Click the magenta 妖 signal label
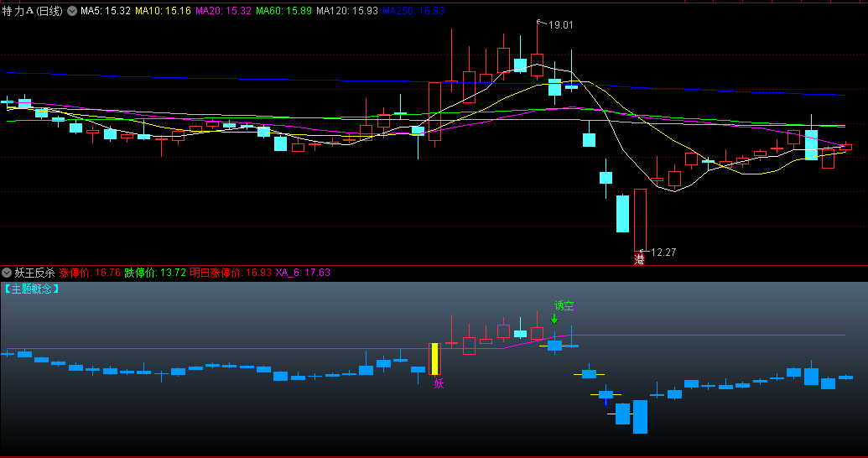Viewport: 868px width, 458px height. [x=439, y=383]
